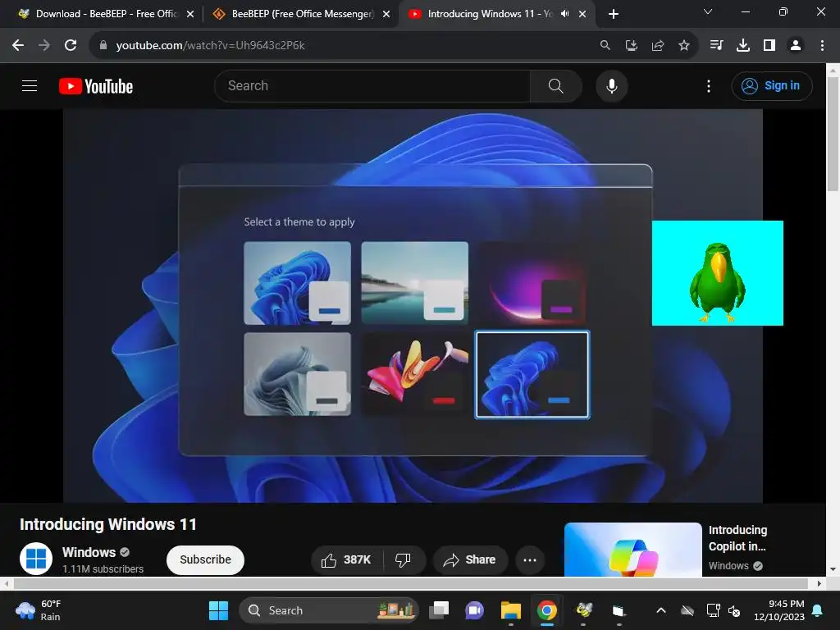
Task: Click the site lock icon in the address bar
Action: click(103, 46)
